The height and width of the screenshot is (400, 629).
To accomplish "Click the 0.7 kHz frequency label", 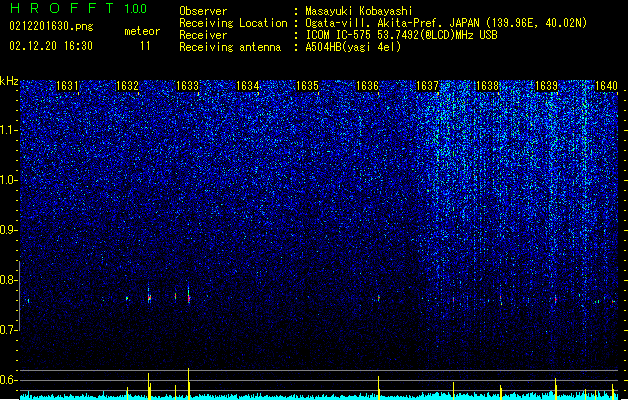I will pyautogui.click(x=9, y=330).
